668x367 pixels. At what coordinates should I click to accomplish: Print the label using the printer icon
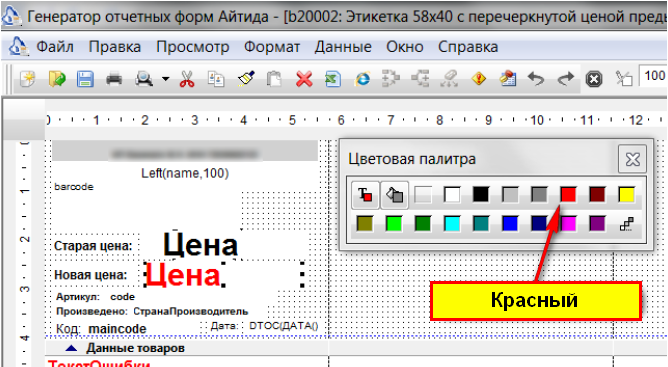(x=114, y=79)
